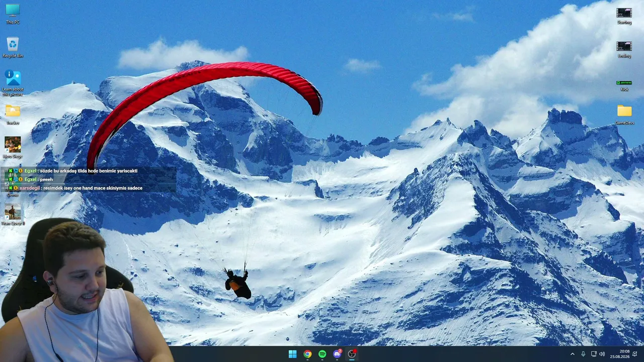Open Spotify from the taskbar
This screenshot has width=644, height=362.
pos(322,354)
